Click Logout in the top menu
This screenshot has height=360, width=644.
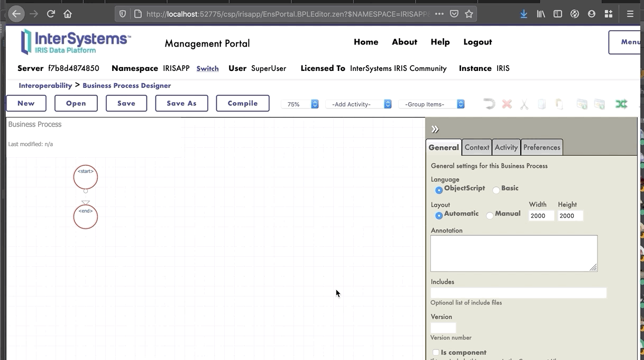(x=477, y=42)
